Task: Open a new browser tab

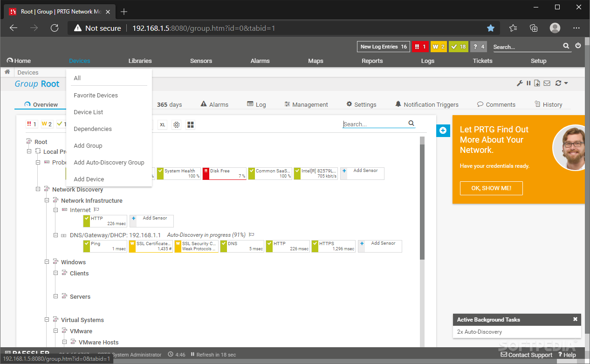Action: point(124,12)
